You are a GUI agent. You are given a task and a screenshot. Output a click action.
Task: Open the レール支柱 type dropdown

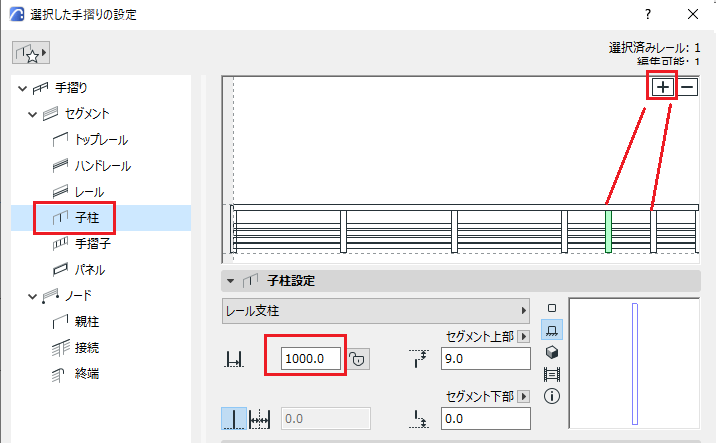coord(376,311)
